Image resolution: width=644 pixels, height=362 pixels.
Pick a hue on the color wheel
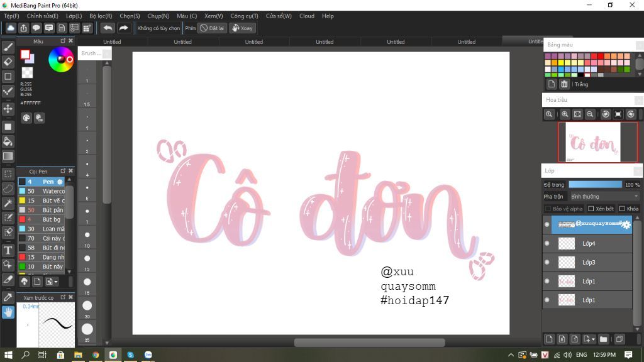pos(61,59)
